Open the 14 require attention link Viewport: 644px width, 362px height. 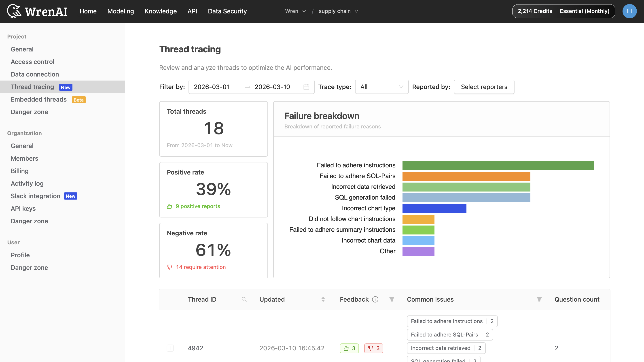point(201,267)
